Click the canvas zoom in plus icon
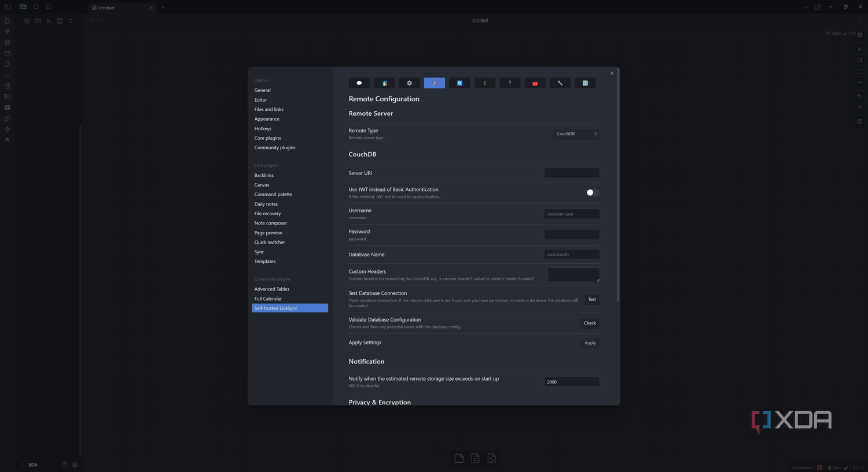Image resolution: width=868 pixels, height=472 pixels. [x=859, y=49]
